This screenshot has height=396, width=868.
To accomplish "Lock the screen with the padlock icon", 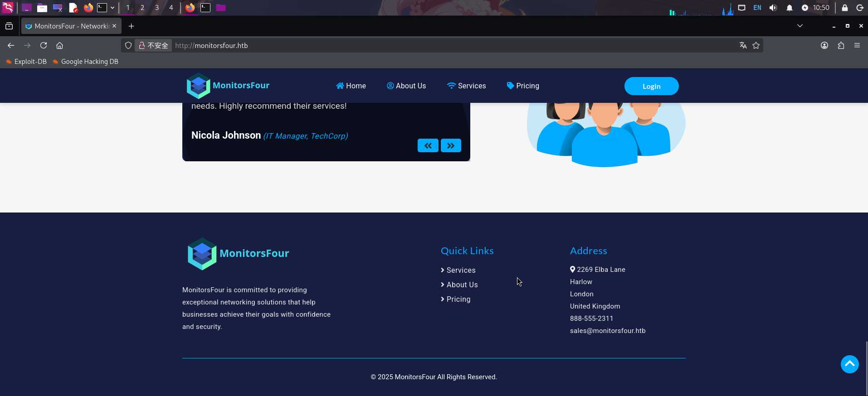I will (845, 8).
